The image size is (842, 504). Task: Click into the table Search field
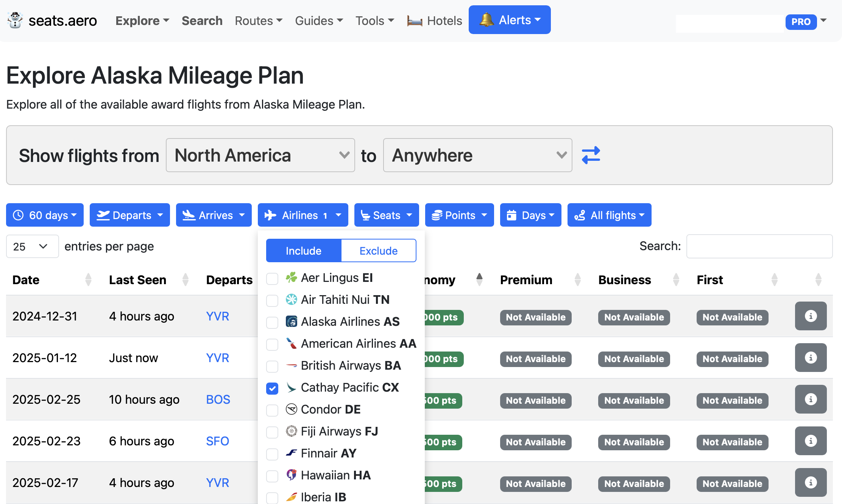(759, 246)
